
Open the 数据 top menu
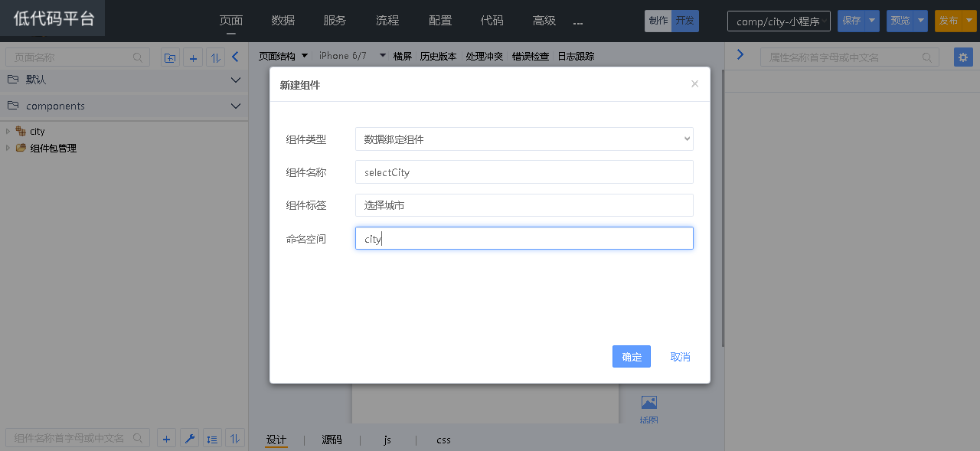(283, 21)
